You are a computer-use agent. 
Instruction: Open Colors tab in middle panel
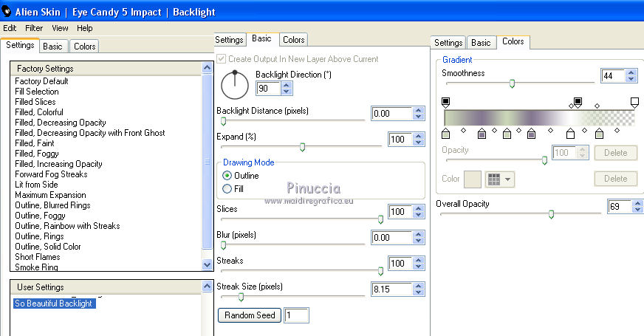(294, 40)
